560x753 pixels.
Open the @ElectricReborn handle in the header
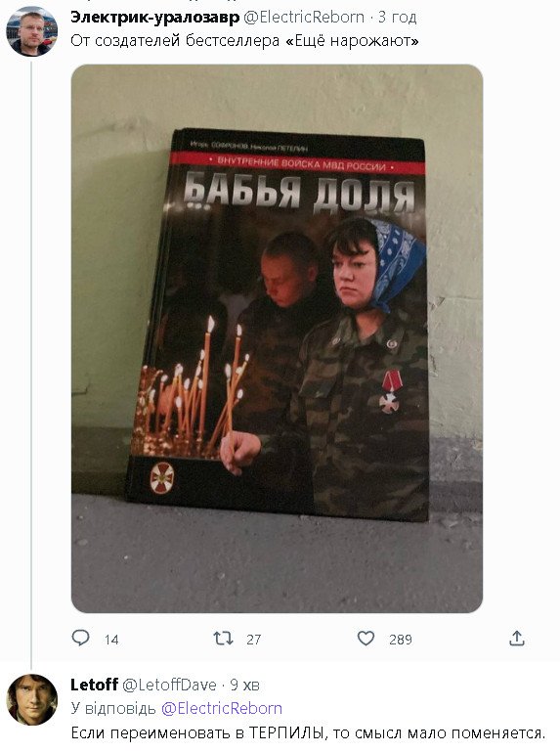[304, 18]
